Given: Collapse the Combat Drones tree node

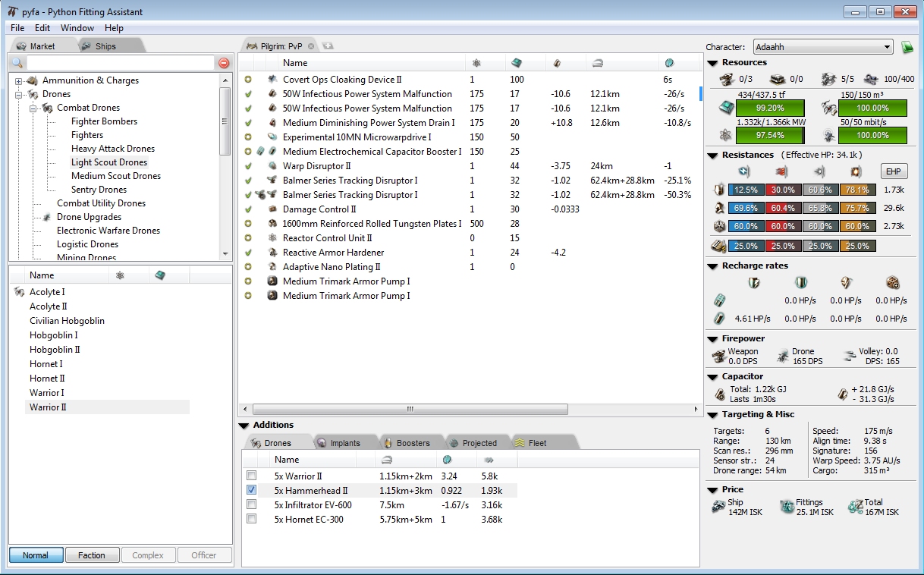Looking at the screenshot, I should pos(33,108).
